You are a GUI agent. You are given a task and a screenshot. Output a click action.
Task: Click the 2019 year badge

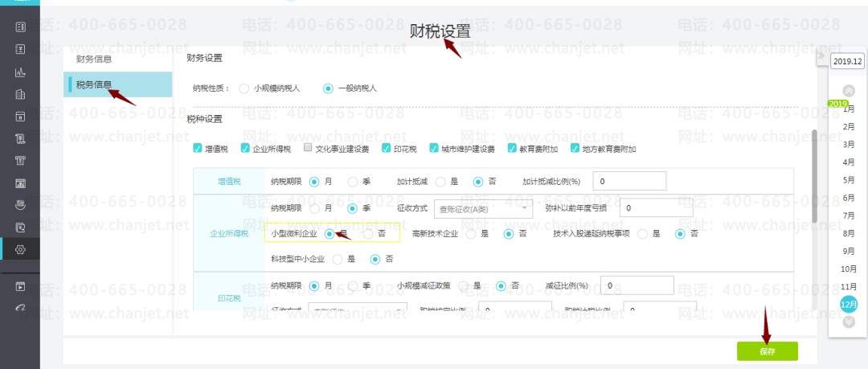(837, 104)
